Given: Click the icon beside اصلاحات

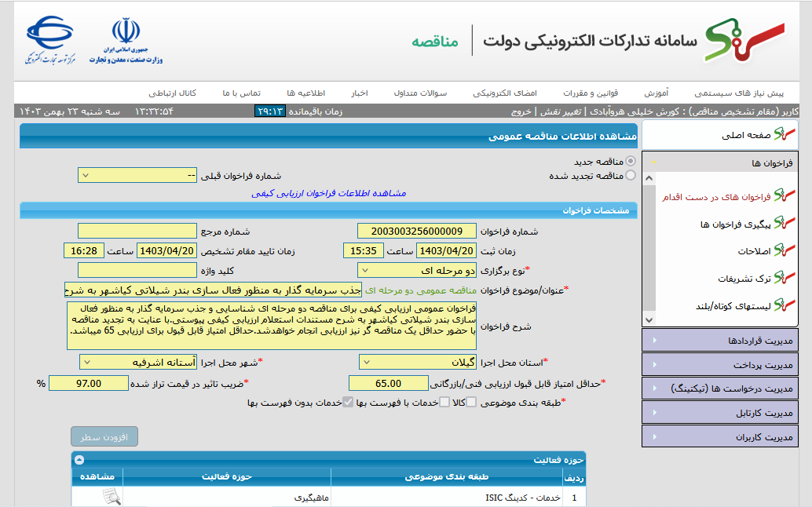Looking at the screenshot, I should [x=784, y=250].
